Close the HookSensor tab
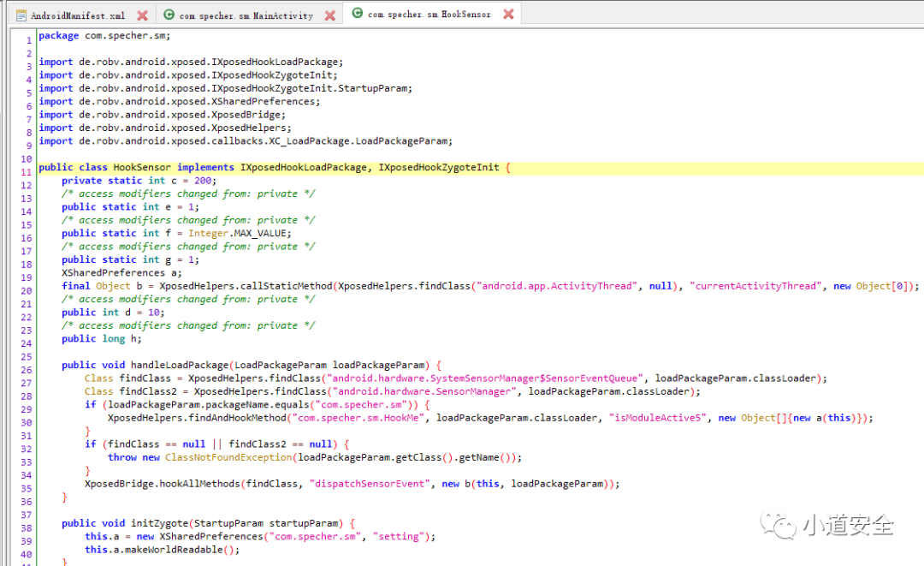 (508, 15)
